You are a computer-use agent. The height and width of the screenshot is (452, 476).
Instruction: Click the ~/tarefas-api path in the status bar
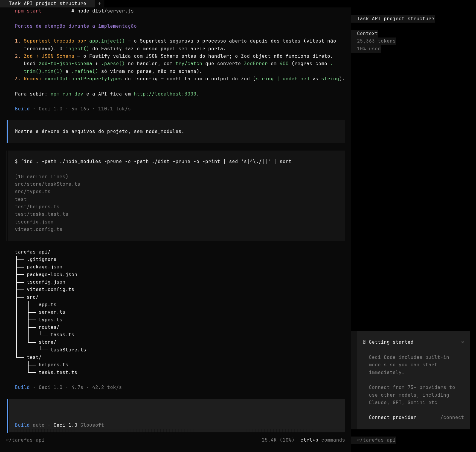coord(25,440)
